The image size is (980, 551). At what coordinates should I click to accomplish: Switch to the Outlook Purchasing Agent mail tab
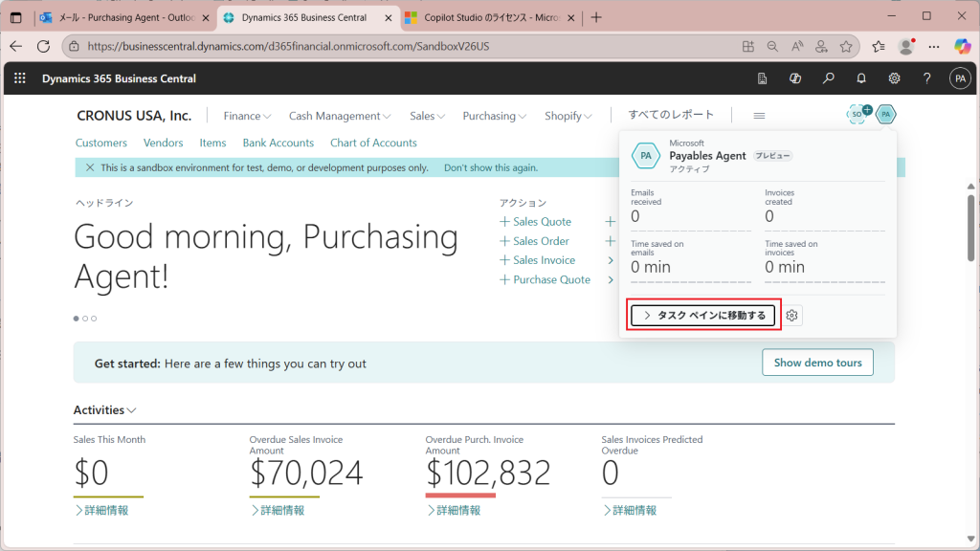125,17
